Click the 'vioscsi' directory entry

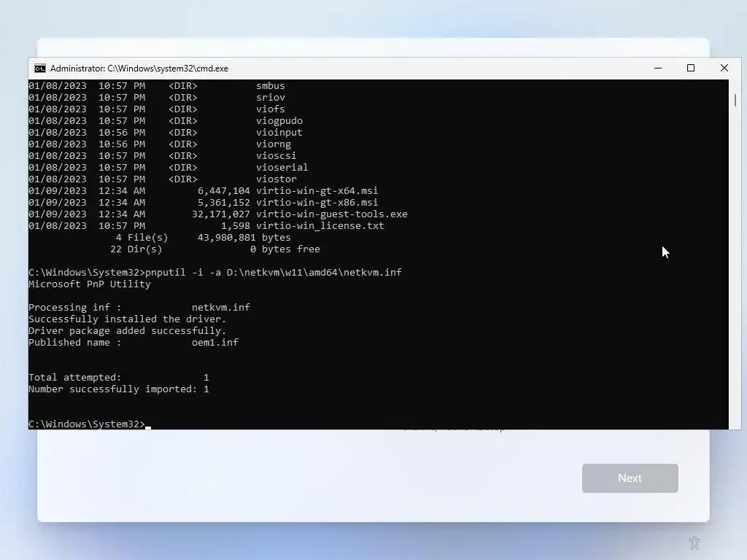[276, 156]
